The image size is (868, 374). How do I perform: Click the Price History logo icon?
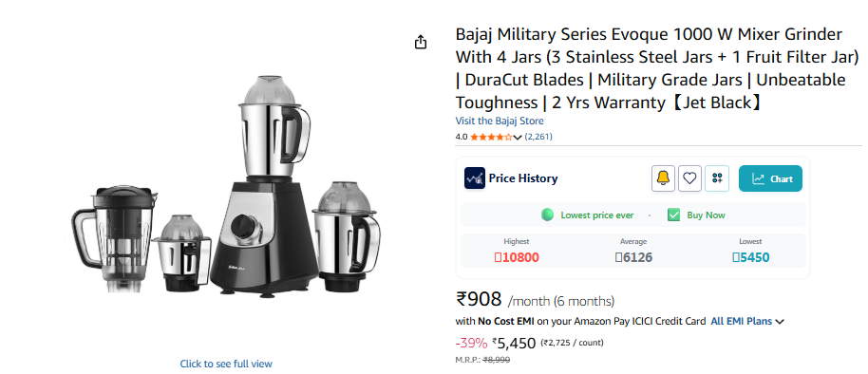coord(475,178)
